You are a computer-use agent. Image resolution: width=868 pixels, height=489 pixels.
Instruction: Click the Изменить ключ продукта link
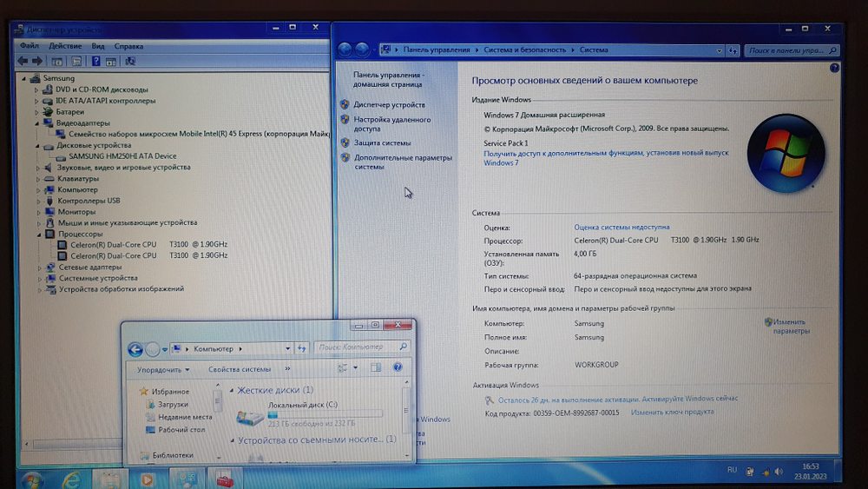coord(672,413)
